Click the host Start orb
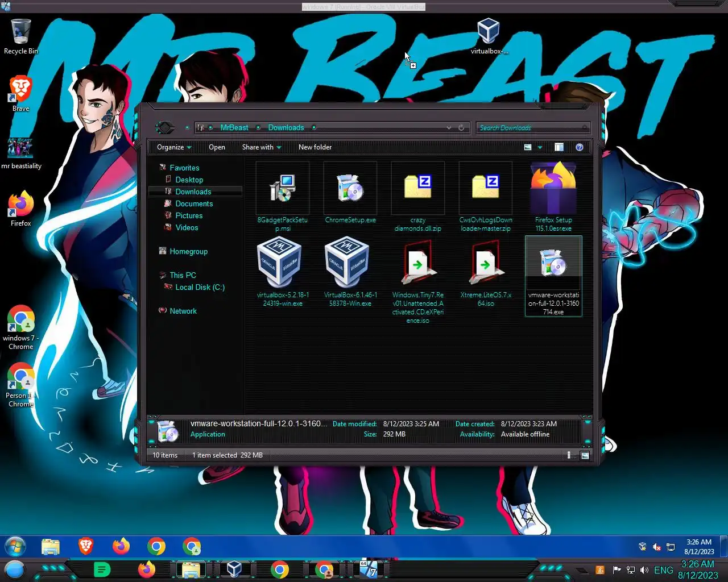This screenshot has width=728, height=582. pyautogui.click(x=15, y=569)
